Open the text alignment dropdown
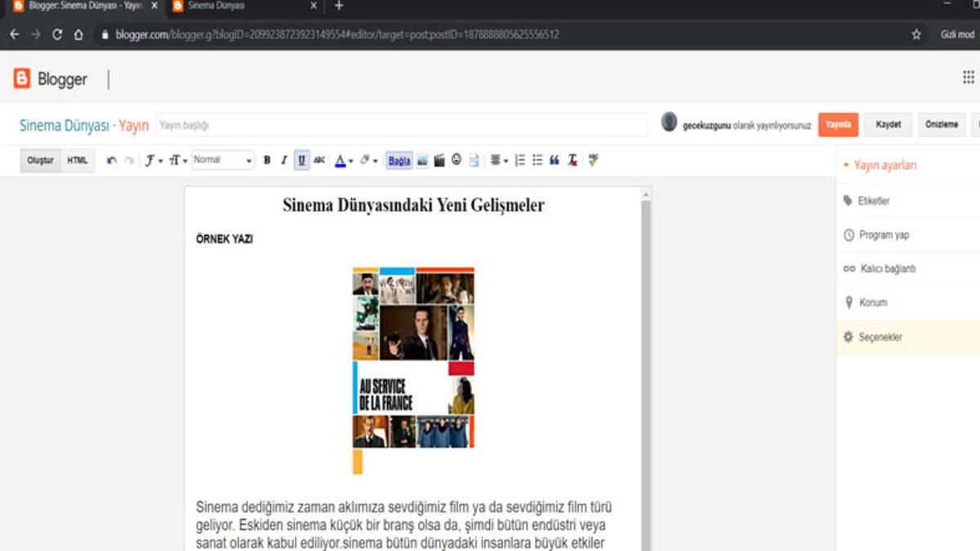The image size is (980, 551). (498, 160)
